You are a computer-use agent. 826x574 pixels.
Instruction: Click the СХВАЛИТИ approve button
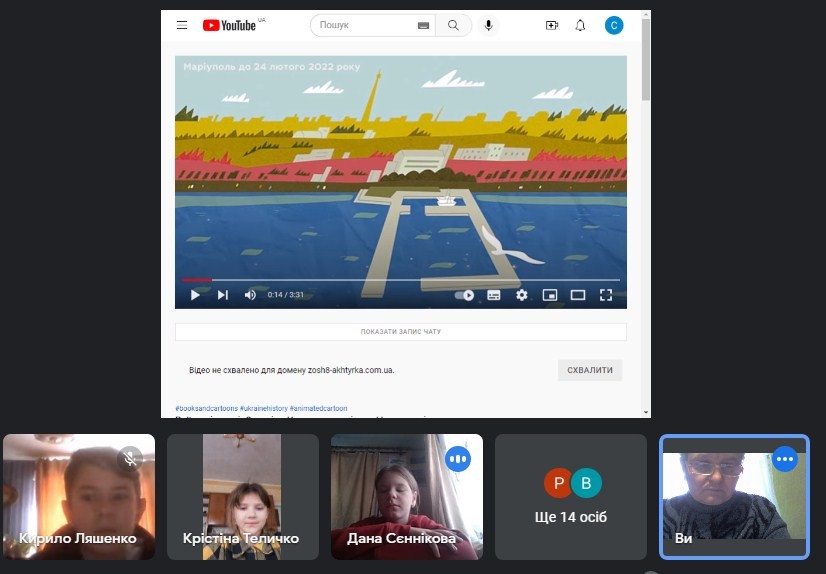point(590,370)
